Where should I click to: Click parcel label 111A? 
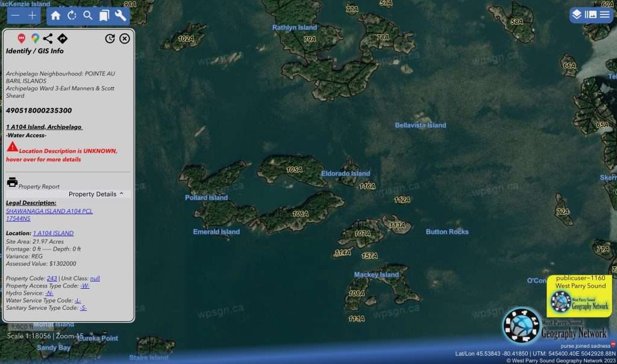(356, 319)
